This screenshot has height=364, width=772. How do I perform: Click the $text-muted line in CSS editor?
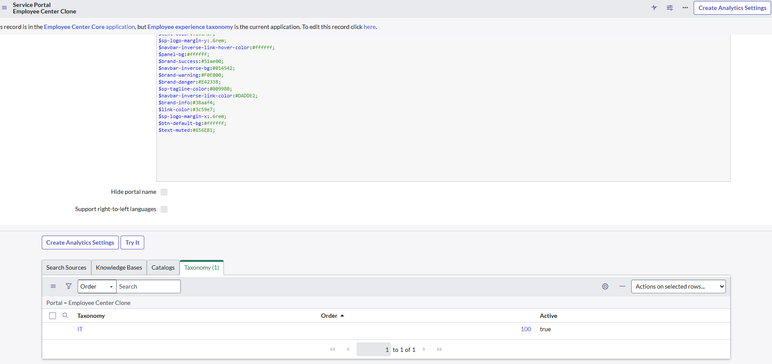[187, 130]
